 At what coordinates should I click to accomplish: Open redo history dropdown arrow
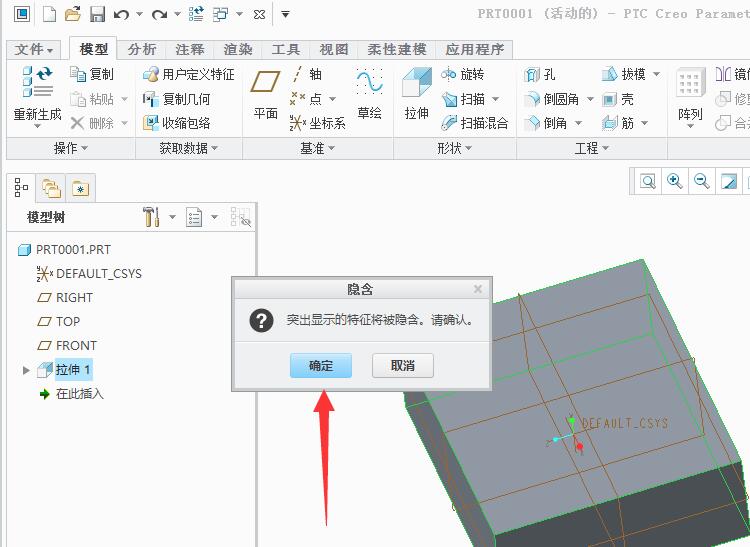tap(177, 14)
